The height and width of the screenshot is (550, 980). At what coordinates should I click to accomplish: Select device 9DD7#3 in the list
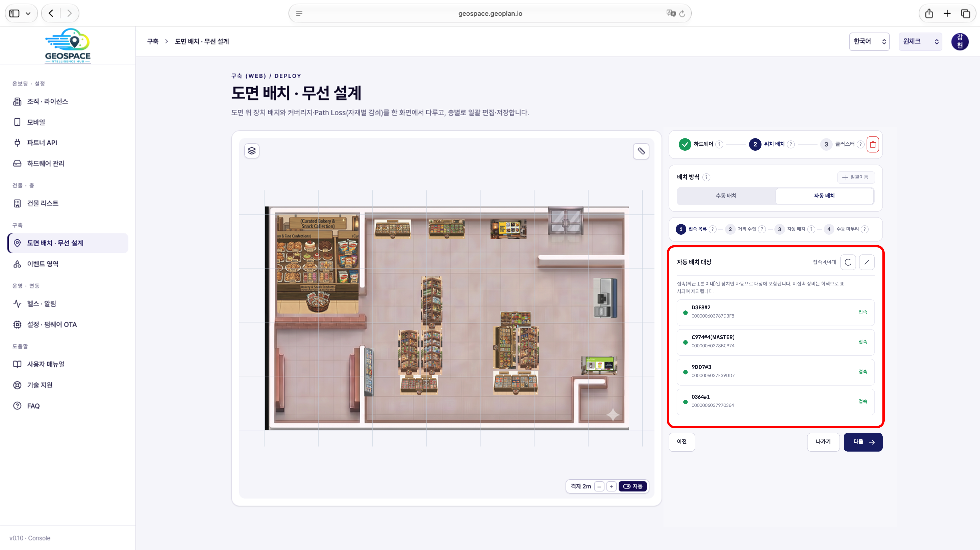pos(775,372)
